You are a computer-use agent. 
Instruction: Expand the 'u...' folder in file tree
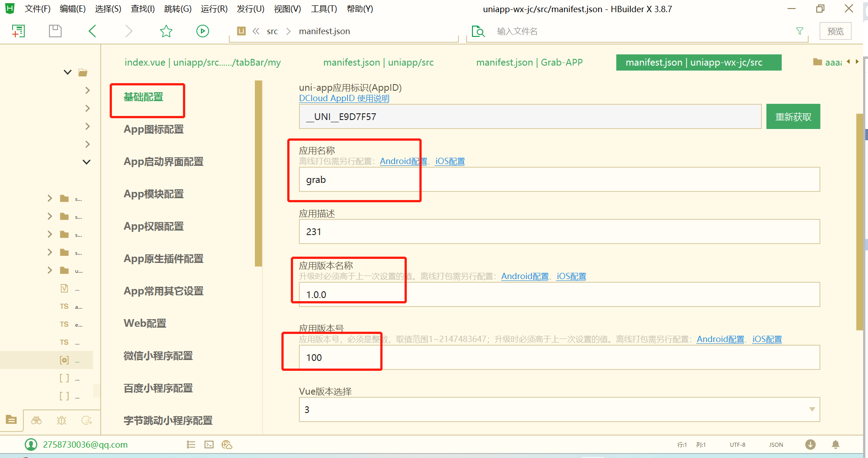pyautogui.click(x=50, y=270)
